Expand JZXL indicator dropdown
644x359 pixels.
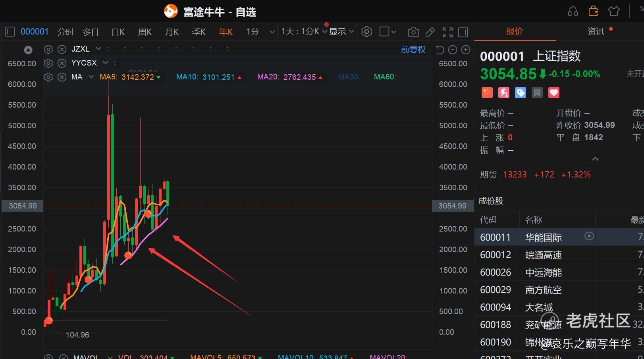pos(98,49)
